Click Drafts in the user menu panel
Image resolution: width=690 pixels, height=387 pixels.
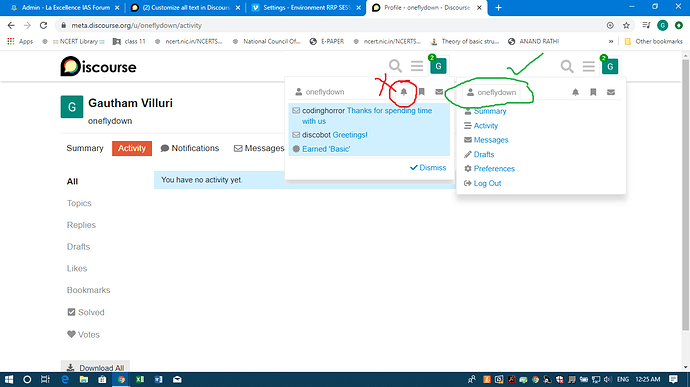[x=479, y=155]
